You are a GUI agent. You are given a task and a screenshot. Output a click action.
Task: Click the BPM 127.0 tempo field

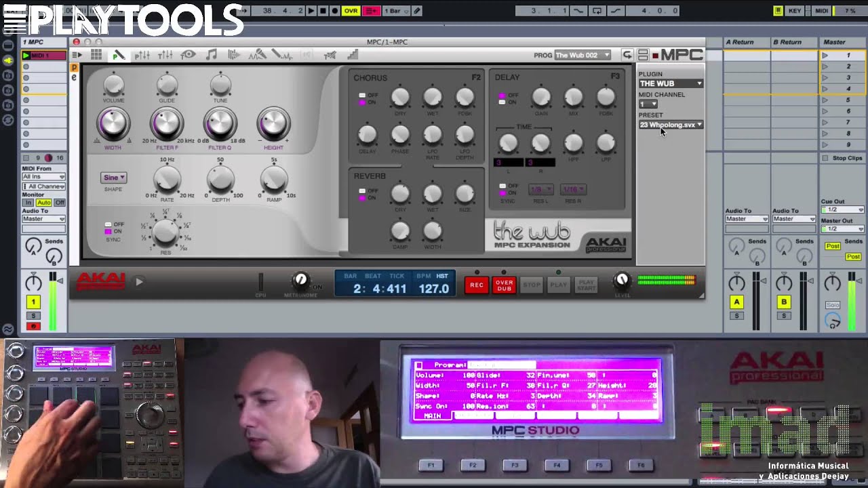point(433,289)
